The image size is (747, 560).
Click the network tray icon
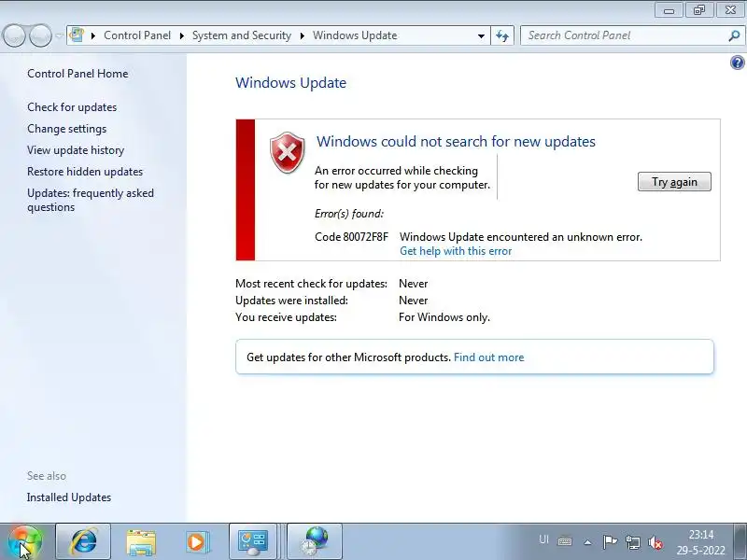633,542
